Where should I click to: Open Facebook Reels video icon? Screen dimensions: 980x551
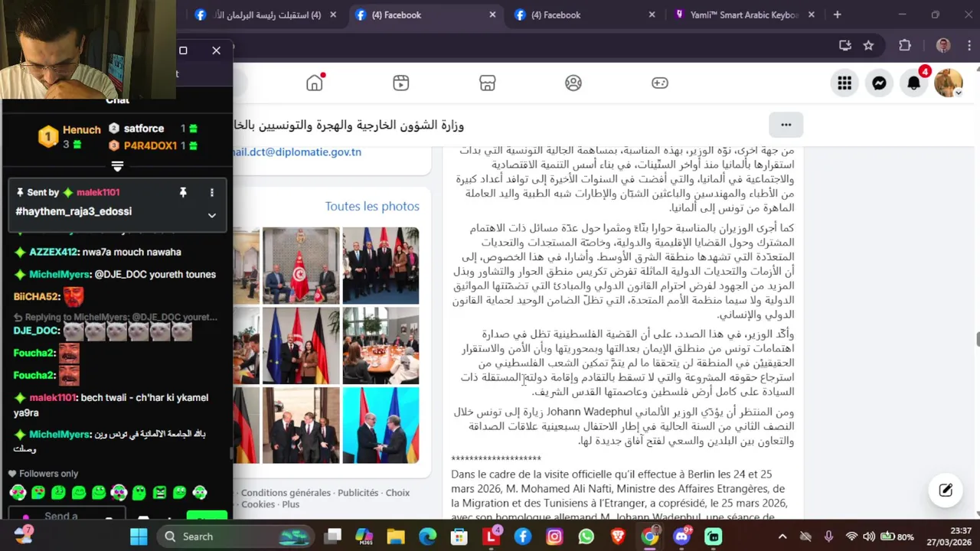tap(401, 83)
